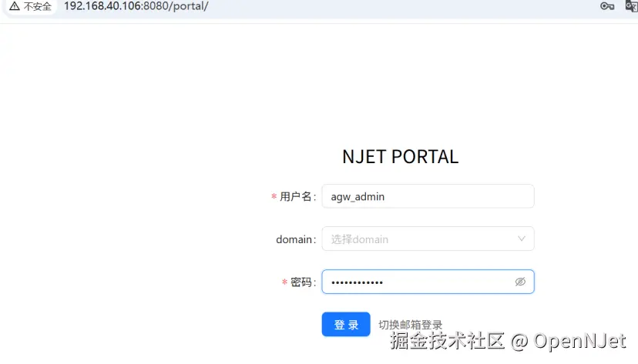Open the saved password key icon
Image resolution: width=638 pixels, height=364 pixels.
[x=607, y=6]
